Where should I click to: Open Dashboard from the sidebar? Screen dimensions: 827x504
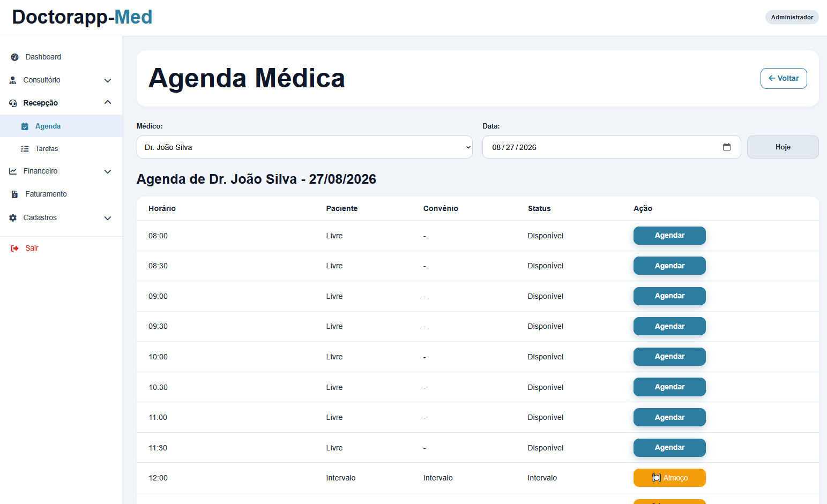pyautogui.click(x=61, y=57)
